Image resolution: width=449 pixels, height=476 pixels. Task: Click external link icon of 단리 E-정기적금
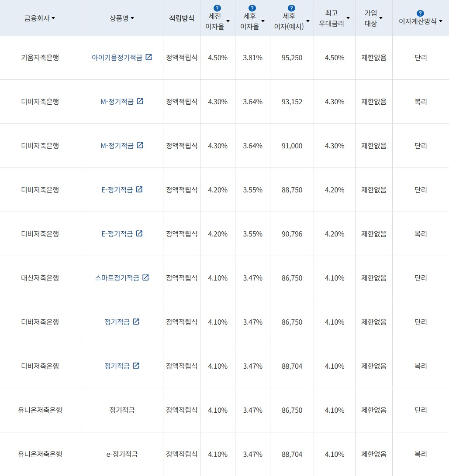click(x=139, y=189)
